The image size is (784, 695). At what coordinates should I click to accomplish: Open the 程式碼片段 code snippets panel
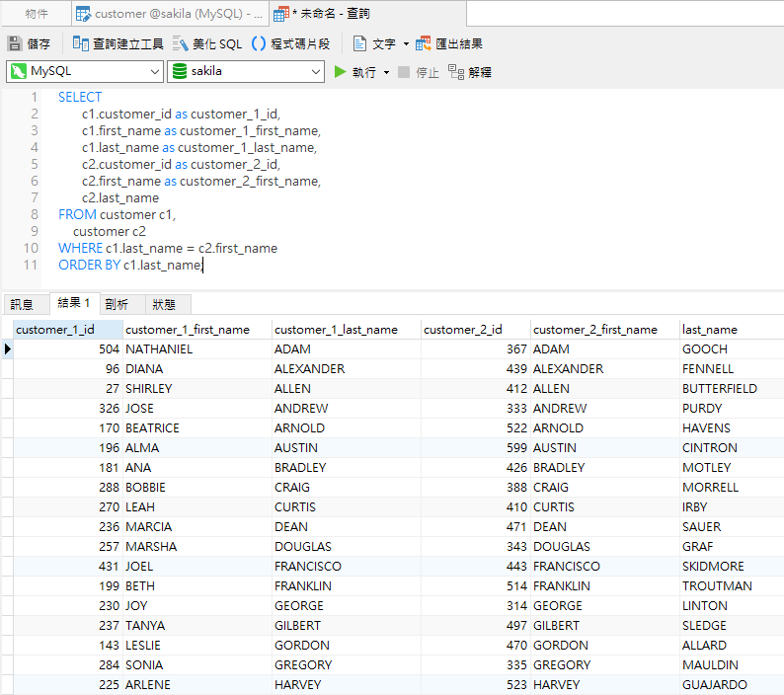pos(290,44)
